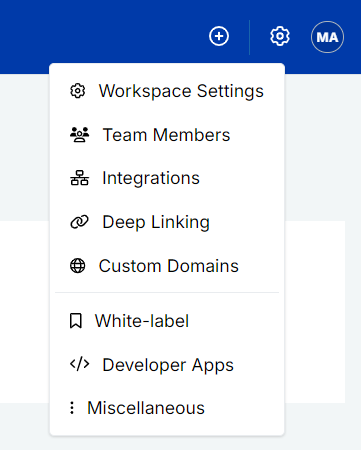Click the people icon beside Team Members
This screenshot has width=361, height=450.
tap(80, 135)
